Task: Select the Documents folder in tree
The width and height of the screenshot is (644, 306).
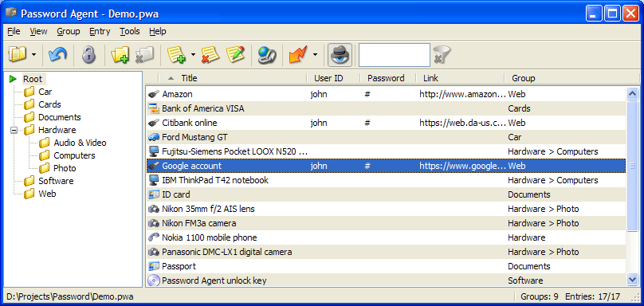Action: tap(60, 117)
